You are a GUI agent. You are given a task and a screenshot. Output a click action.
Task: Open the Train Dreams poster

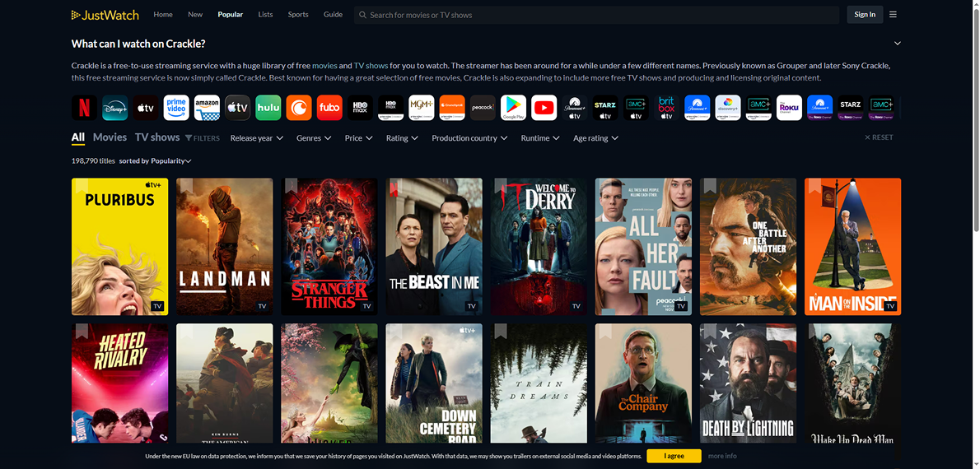click(x=539, y=383)
